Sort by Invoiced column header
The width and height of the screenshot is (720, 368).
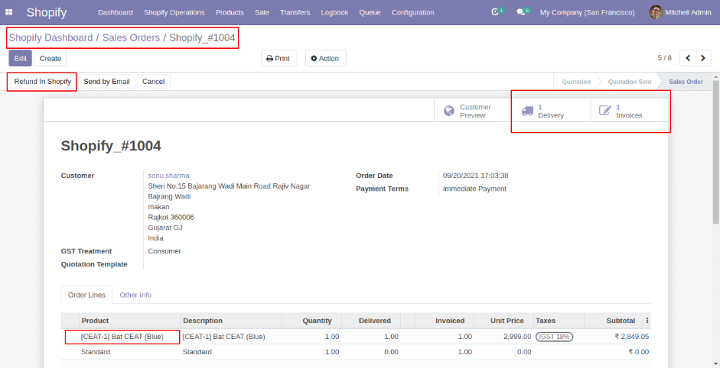tap(450, 321)
